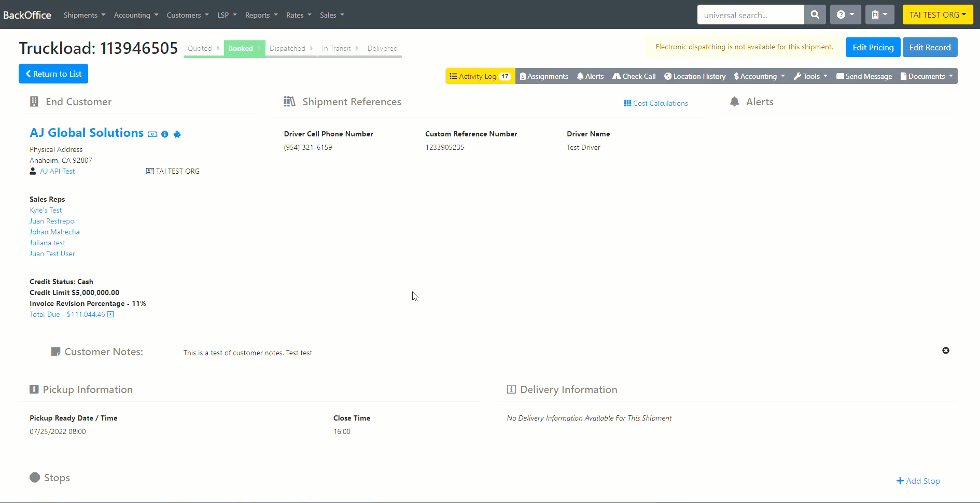Screen dimensions: 980x503
Task: Click the Stops octagon icon
Action: point(35,478)
